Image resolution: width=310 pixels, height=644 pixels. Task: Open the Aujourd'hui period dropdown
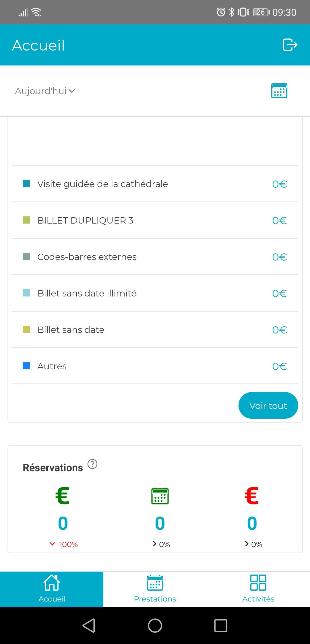(45, 91)
